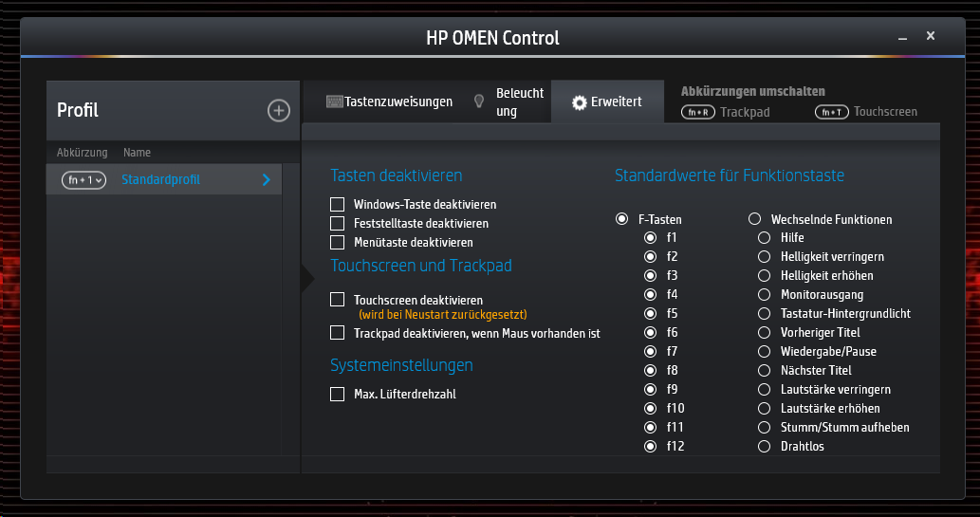The height and width of the screenshot is (517, 980).
Task: Select the f8 radio button
Action: click(651, 370)
